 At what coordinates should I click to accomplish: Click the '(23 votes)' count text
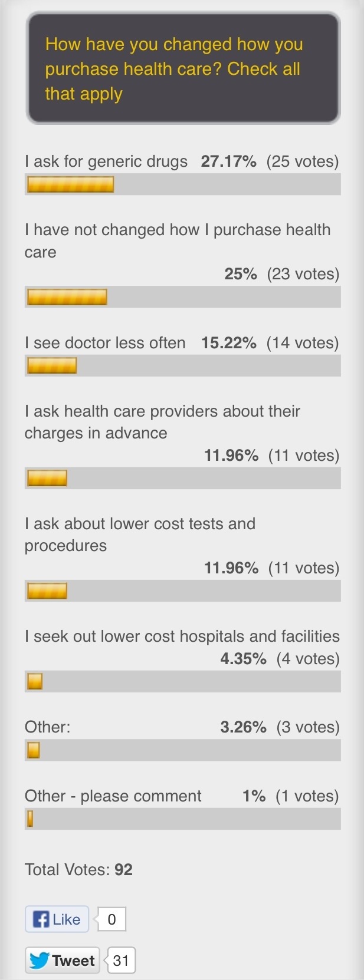303,274
